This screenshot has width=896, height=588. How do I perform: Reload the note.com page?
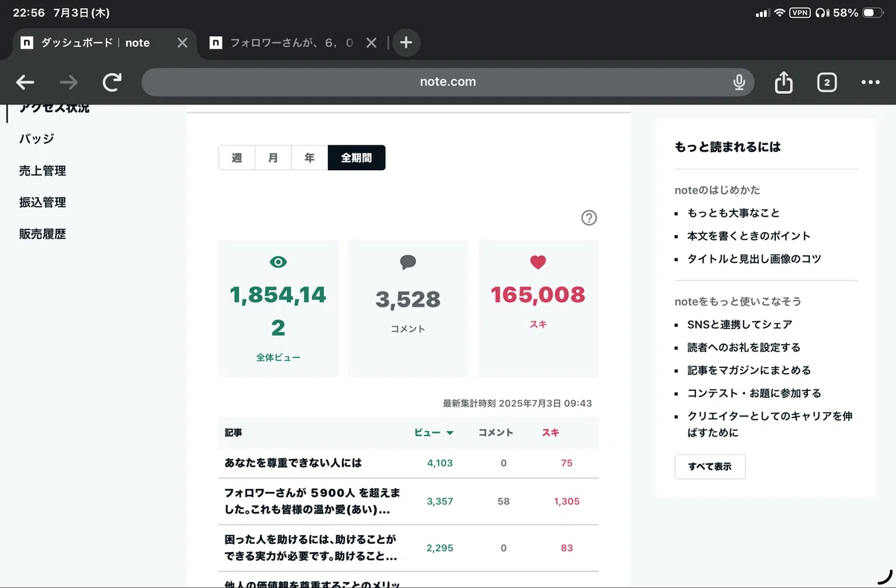coord(112,82)
